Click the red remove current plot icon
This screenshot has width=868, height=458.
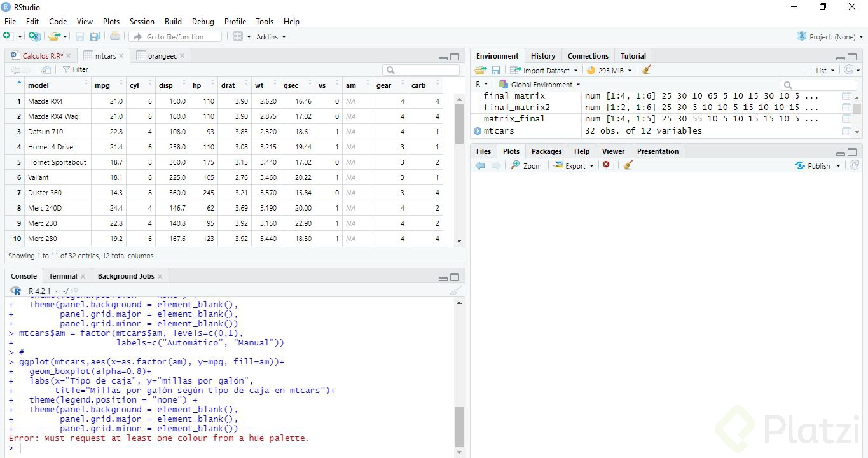click(x=606, y=165)
